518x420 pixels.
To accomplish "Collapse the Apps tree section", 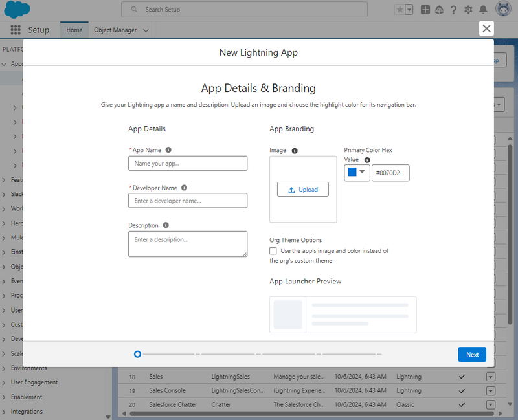I will (4, 64).
